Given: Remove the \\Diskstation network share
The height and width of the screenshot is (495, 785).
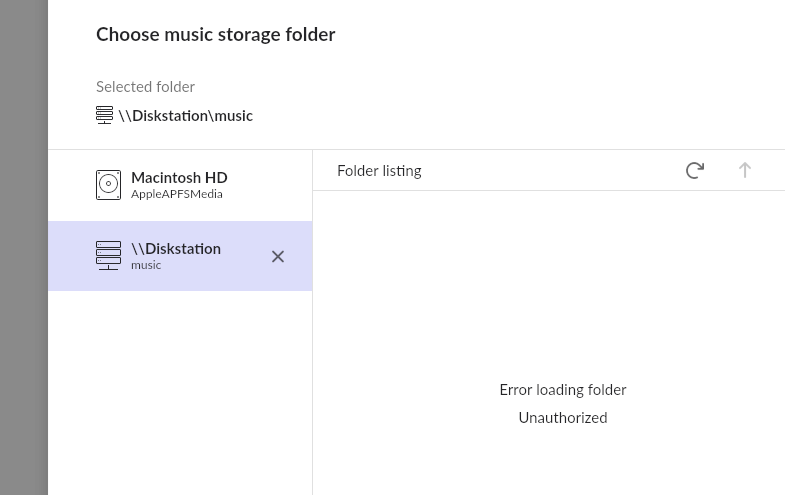Looking at the screenshot, I should (278, 256).
